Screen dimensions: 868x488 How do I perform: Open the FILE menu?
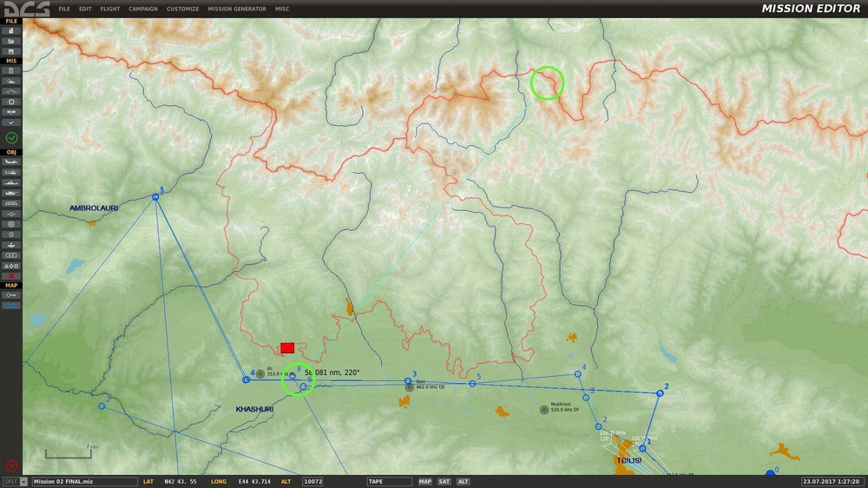[64, 9]
